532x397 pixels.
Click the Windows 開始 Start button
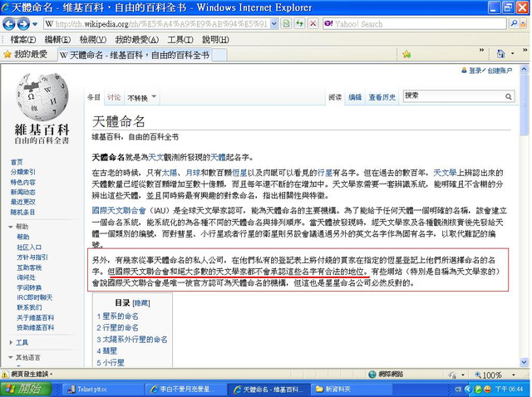pos(26,389)
